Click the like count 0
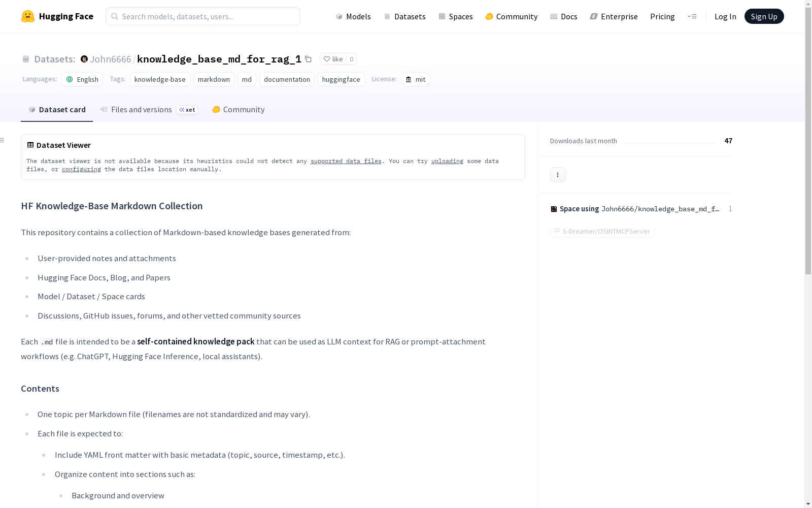 (351, 59)
